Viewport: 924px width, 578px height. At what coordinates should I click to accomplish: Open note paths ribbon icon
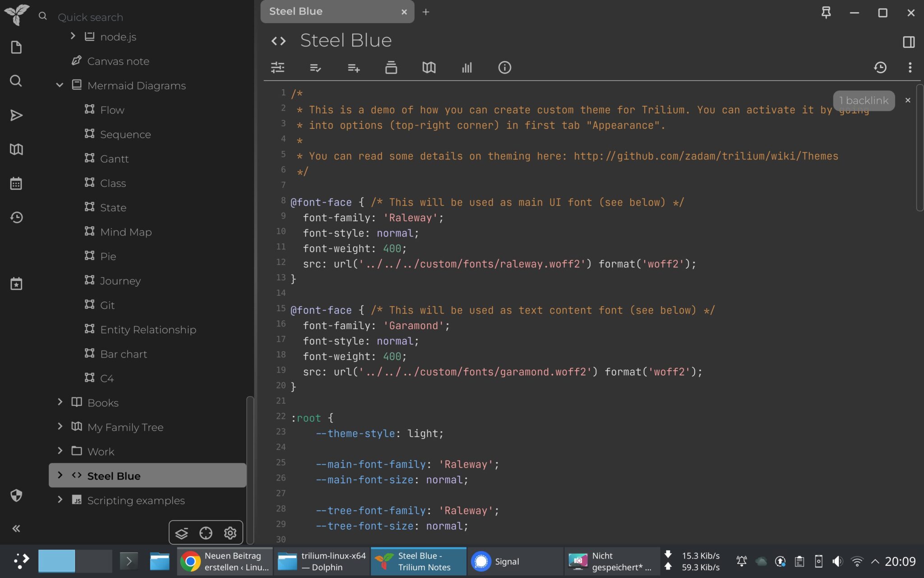coord(391,67)
